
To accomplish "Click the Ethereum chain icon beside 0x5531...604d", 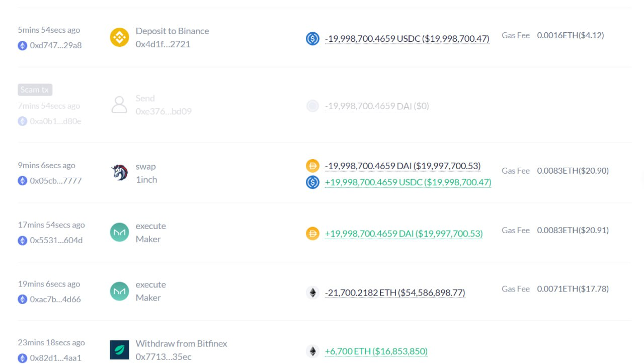I will pos(22,241).
